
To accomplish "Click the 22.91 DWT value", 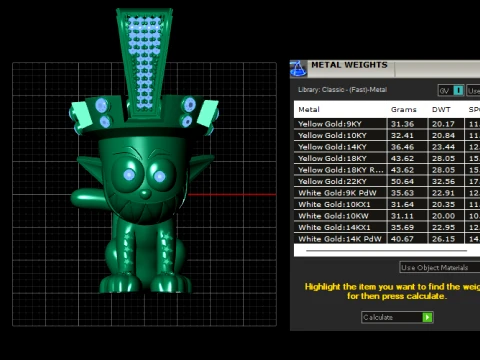I will point(443,193).
